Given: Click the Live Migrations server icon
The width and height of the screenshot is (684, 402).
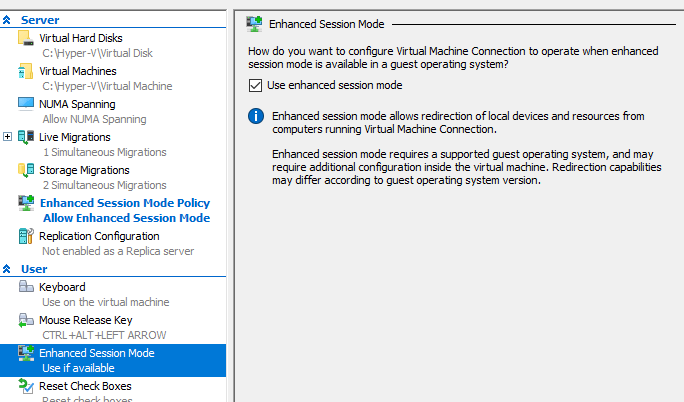Looking at the screenshot, I should click(26, 137).
